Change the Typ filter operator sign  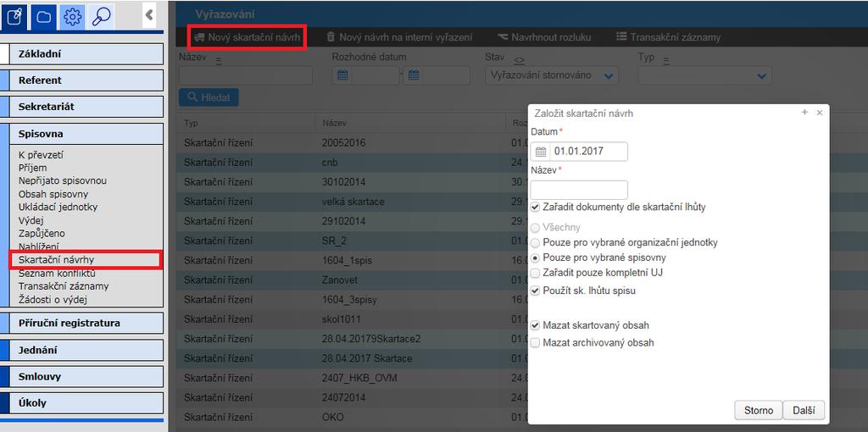666,59
